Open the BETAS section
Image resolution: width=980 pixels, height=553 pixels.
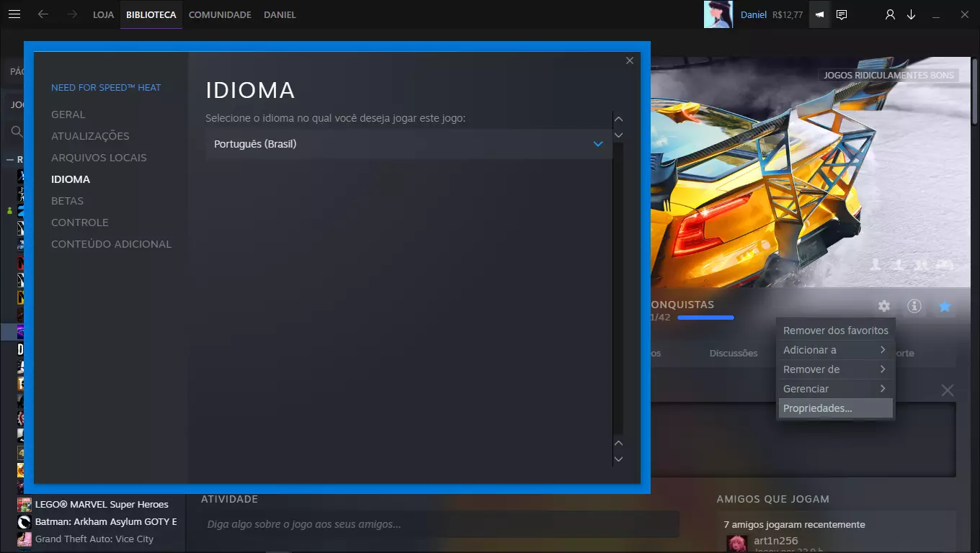pos(67,201)
